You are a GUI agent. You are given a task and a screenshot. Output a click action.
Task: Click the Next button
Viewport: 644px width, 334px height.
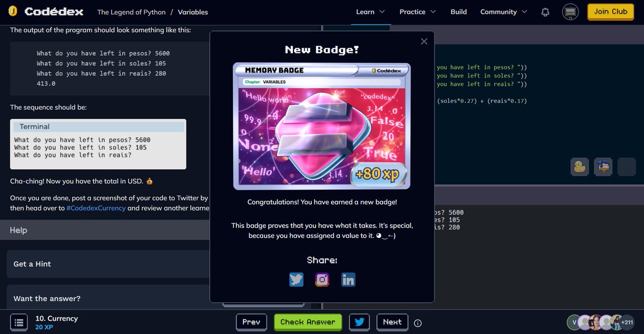[x=392, y=322]
